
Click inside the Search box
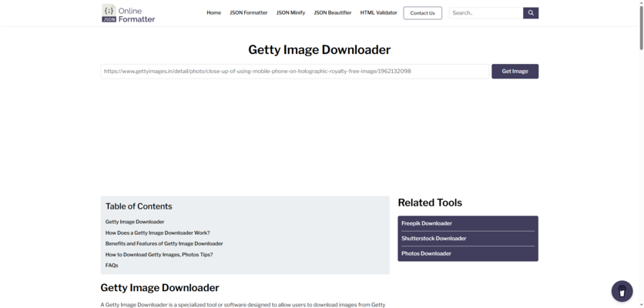coord(485,13)
